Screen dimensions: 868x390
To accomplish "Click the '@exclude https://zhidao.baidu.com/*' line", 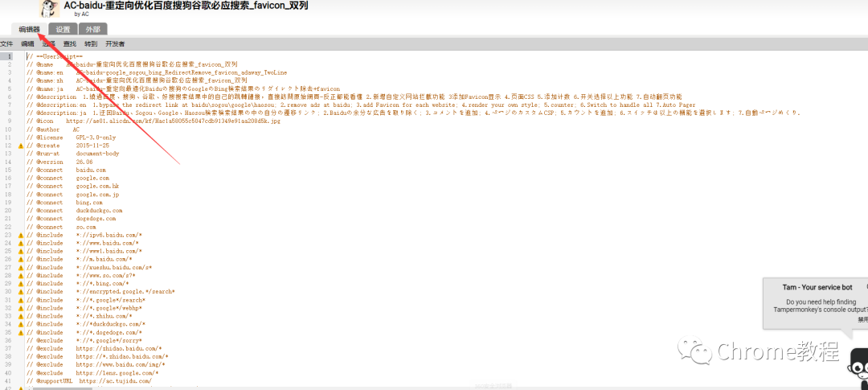I will coord(94,348).
